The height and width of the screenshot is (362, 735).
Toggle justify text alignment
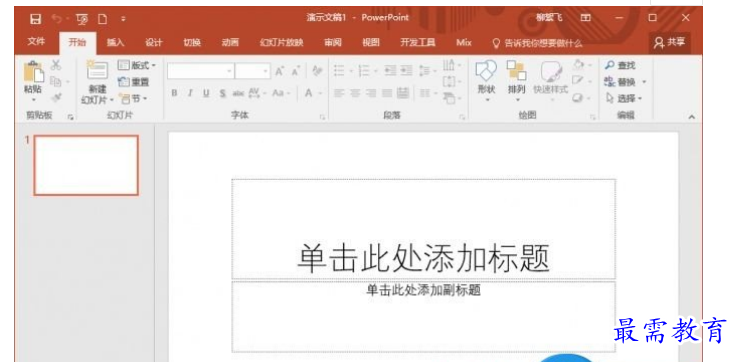[x=387, y=93]
